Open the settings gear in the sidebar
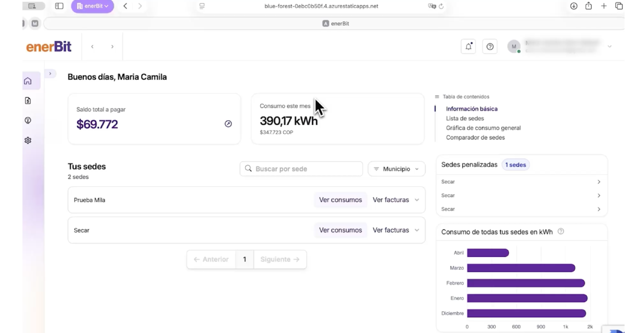644x333 pixels. click(28, 140)
